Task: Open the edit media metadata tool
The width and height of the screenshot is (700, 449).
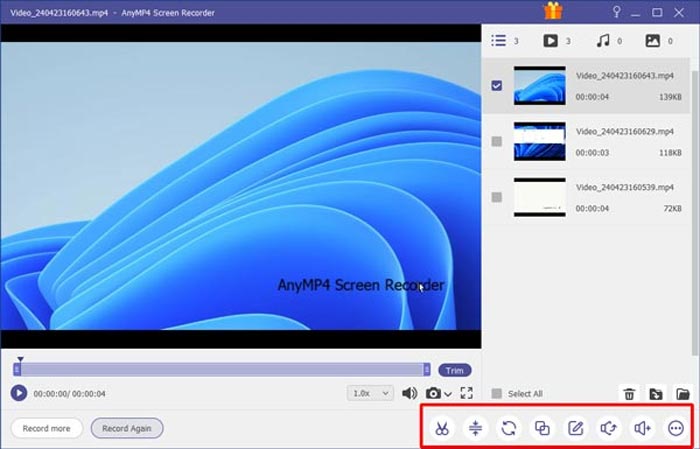Action: pos(575,428)
